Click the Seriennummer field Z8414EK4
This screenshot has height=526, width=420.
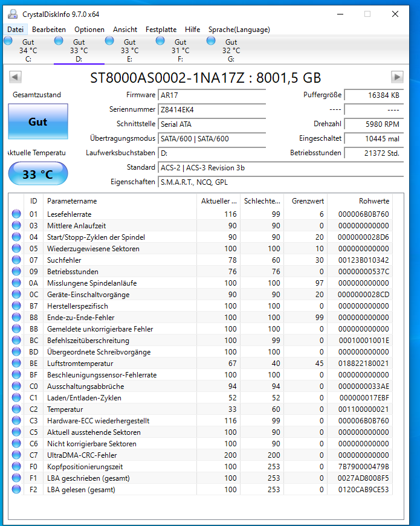212,110
